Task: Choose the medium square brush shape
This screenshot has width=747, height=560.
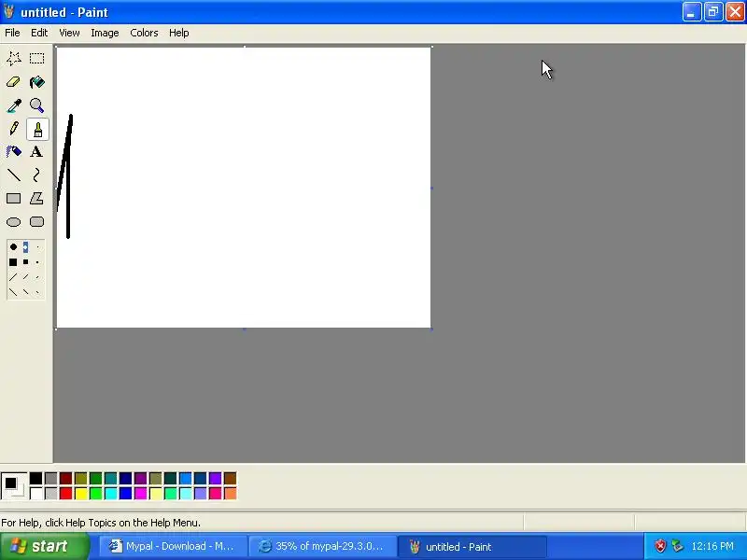Action: tap(26, 262)
